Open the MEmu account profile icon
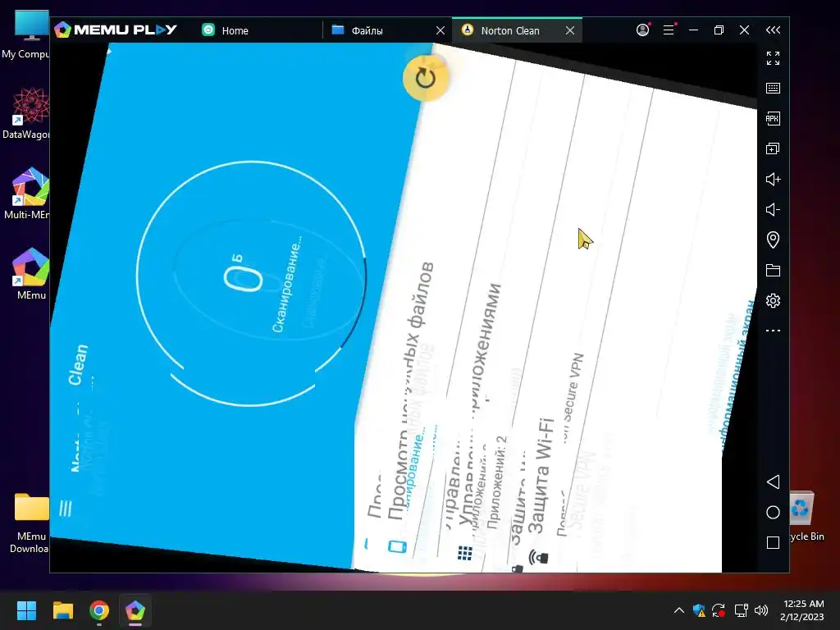Viewport: 840px width, 630px height. tap(643, 30)
